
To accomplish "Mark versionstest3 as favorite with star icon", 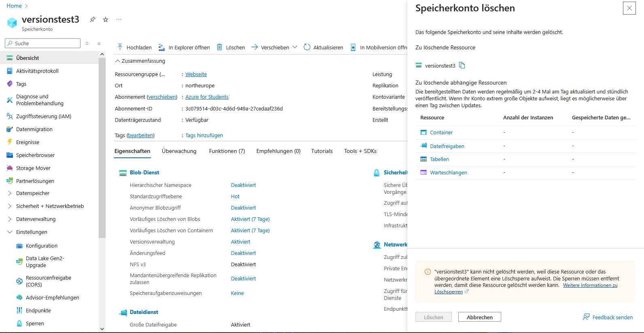I will coord(106,19).
